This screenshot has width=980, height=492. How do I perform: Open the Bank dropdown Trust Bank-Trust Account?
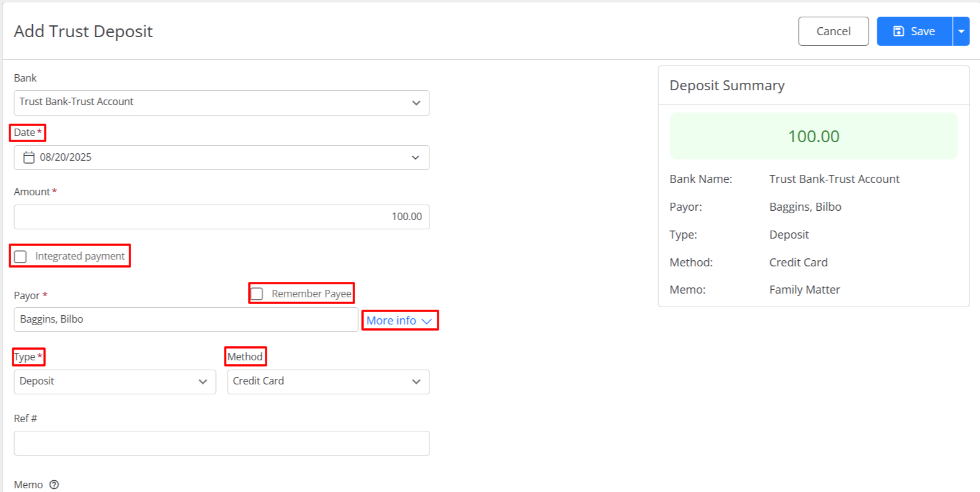point(221,103)
